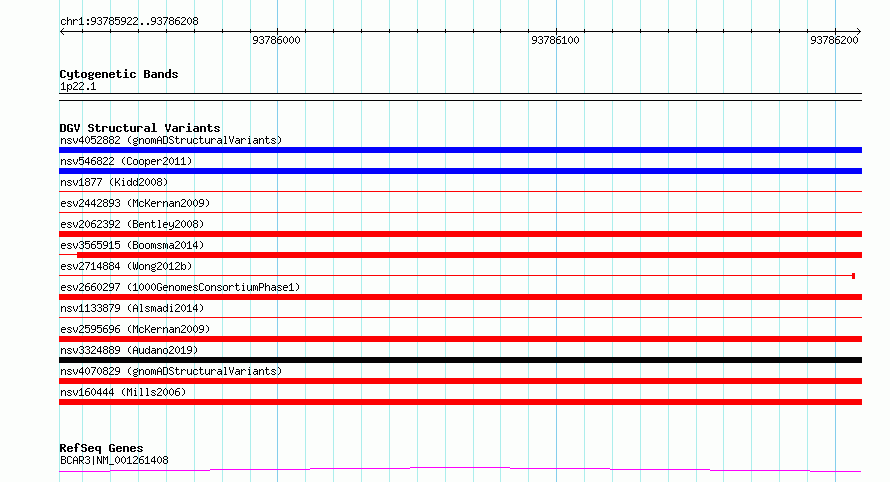This screenshot has width=890, height=482.
Task: Click the 93786200 ruler position label
Action: click(834, 40)
